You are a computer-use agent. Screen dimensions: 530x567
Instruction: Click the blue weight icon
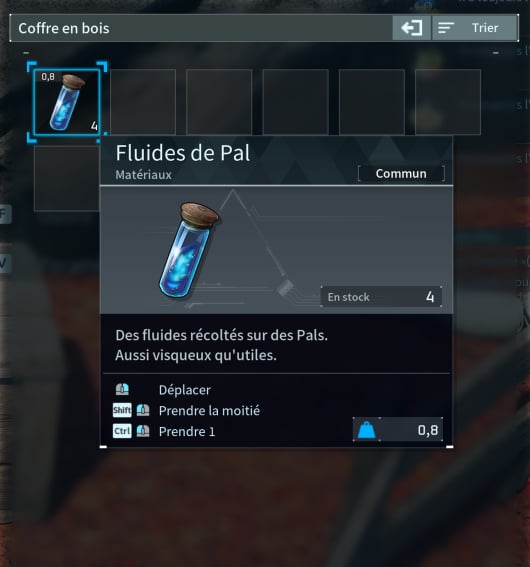[366, 430]
